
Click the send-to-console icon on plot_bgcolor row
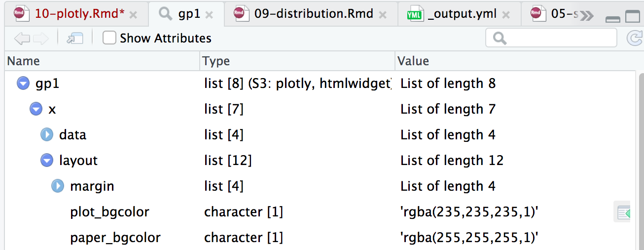pyautogui.click(x=623, y=212)
